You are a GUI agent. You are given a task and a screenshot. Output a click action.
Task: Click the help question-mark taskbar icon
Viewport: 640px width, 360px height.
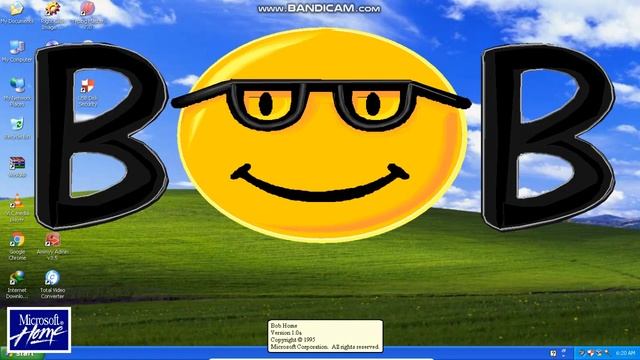[x=553, y=353]
